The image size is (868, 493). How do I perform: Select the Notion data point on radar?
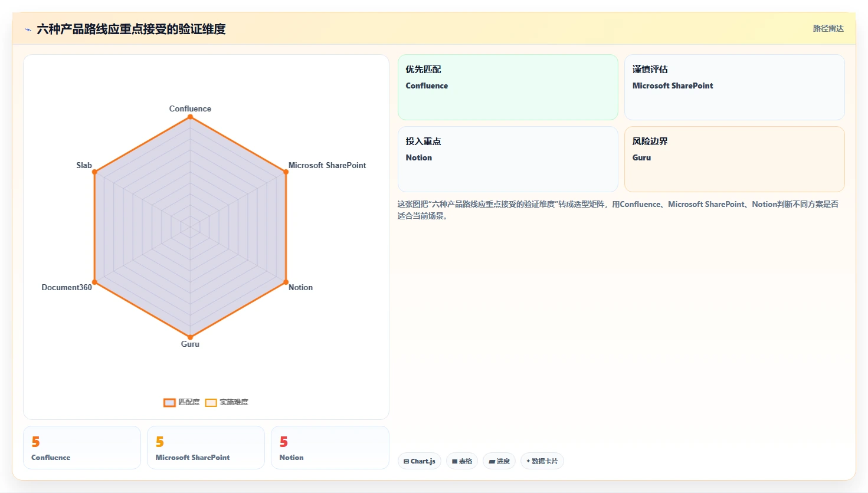tap(286, 282)
